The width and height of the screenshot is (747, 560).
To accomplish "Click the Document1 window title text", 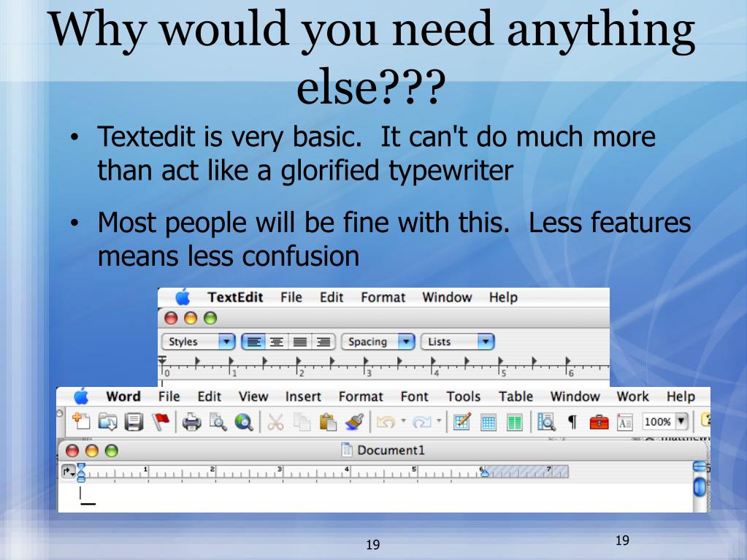I will [391, 450].
